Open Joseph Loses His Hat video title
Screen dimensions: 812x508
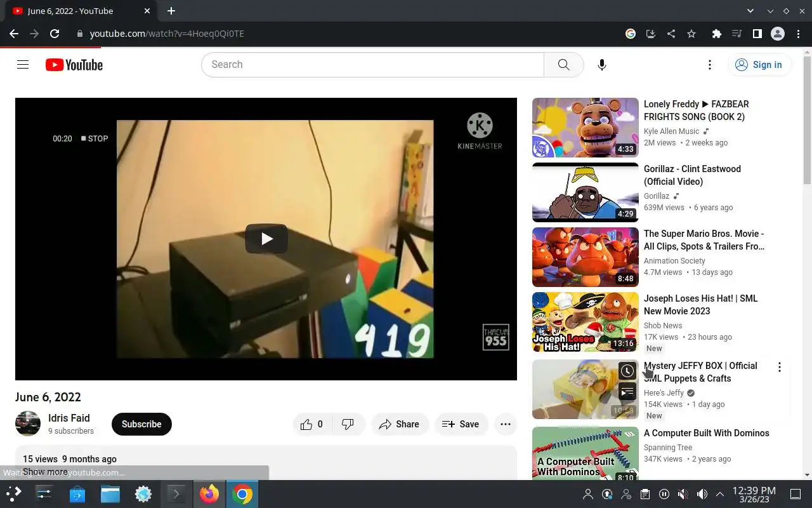[700, 305]
